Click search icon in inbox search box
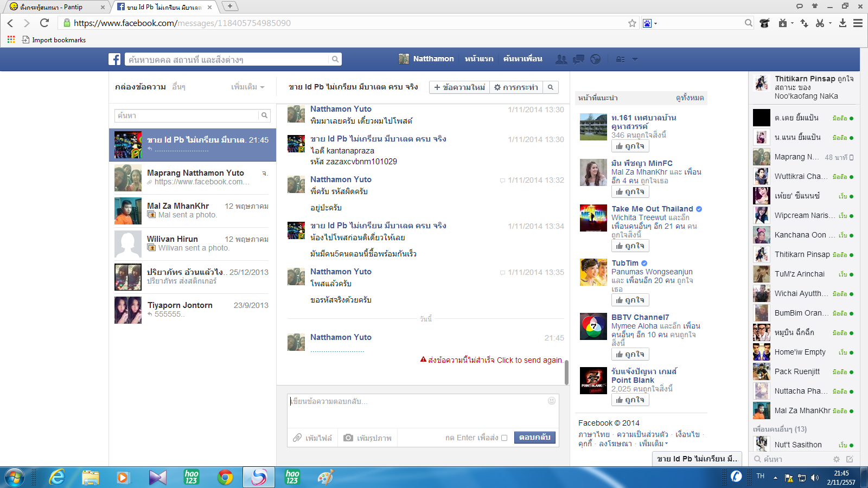The width and height of the screenshot is (868, 488). click(x=264, y=115)
